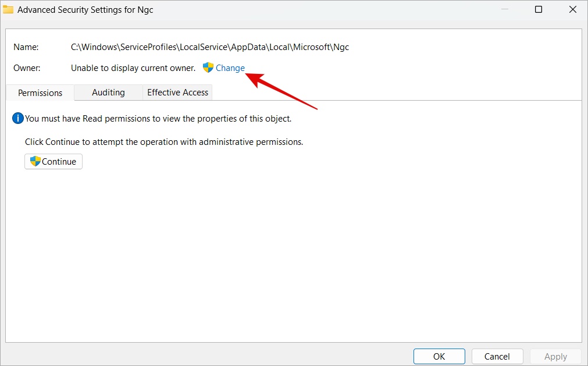Click the Read permissions message text
Image resolution: width=588 pixels, height=366 pixels.
158,119
